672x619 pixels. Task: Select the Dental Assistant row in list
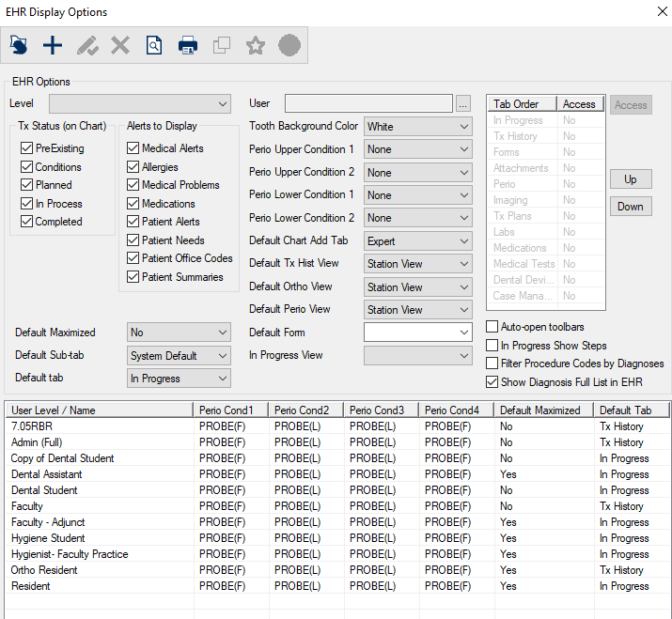[47, 474]
